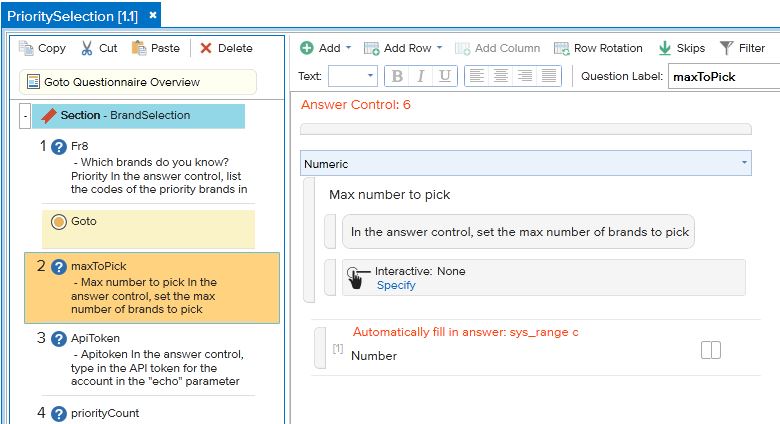The width and height of the screenshot is (780, 424).
Task: Click the Add Row label
Action: tap(407, 48)
